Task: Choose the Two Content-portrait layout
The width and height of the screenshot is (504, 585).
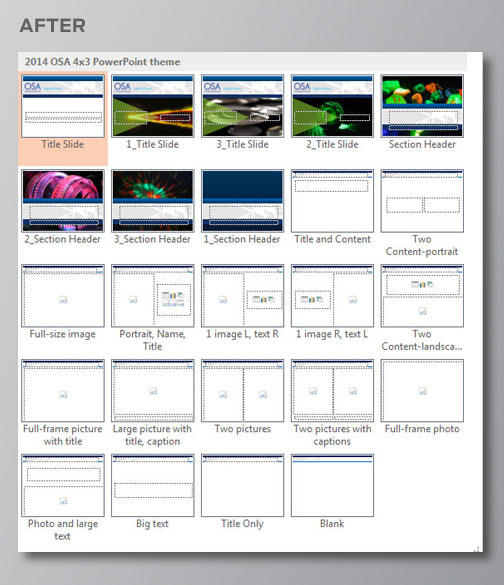Action: pyautogui.click(x=422, y=201)
